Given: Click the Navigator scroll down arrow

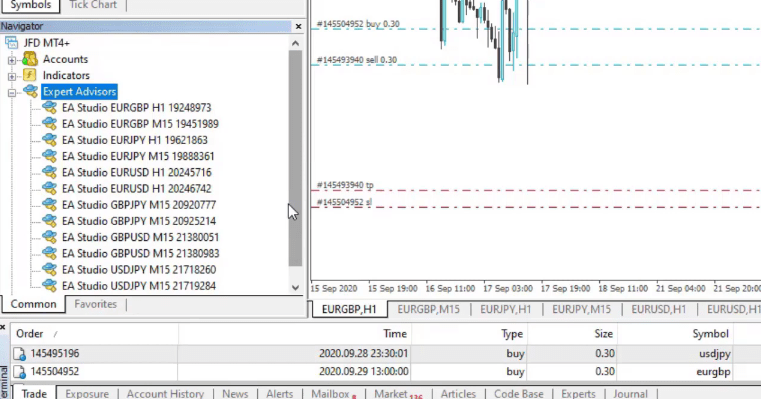Looking at the screenshot, I should [x=295, y=287].
